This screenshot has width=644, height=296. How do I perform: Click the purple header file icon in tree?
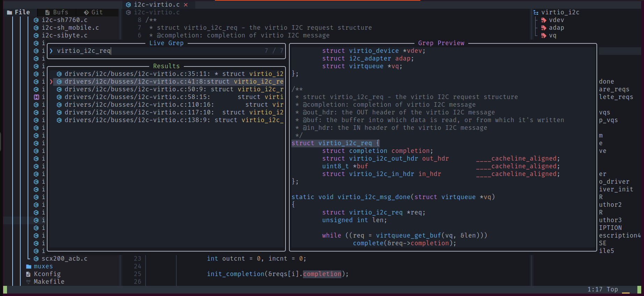(x=36, y=97)
